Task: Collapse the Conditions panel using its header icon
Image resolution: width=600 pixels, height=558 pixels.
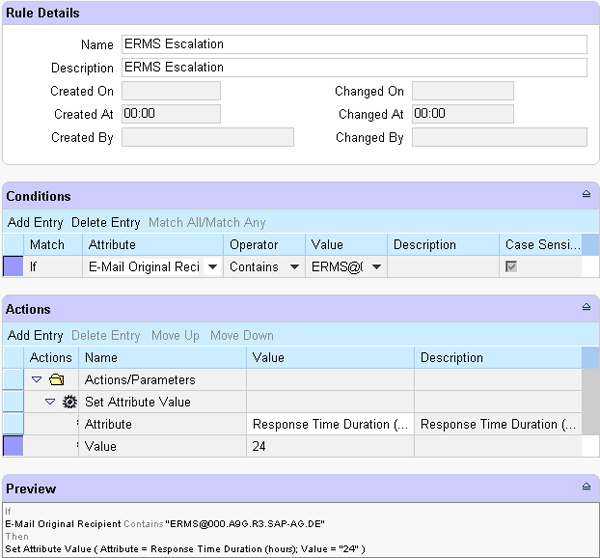Action: 586,195
